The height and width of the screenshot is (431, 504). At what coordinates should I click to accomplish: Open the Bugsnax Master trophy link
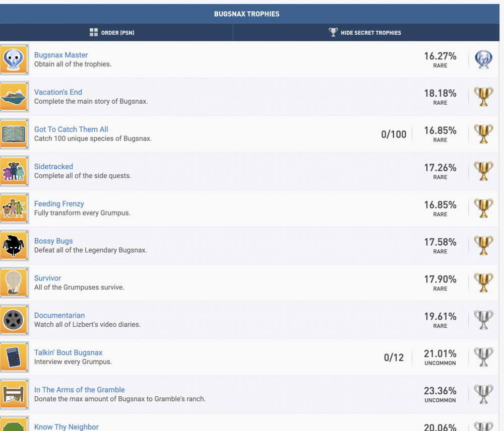(x=61, y=55)
